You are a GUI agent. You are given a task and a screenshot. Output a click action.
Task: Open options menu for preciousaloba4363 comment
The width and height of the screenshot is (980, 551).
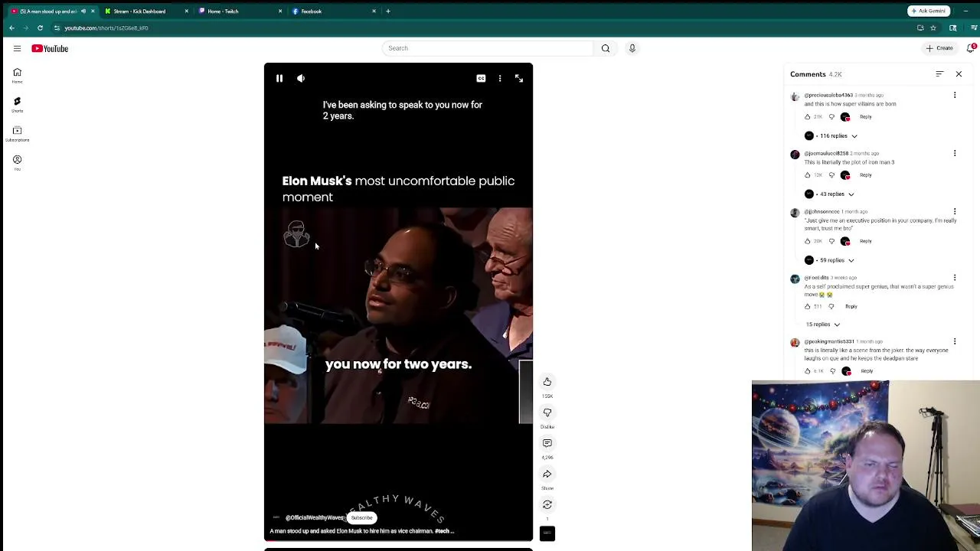pyautogui.click(x=955, y=96)
